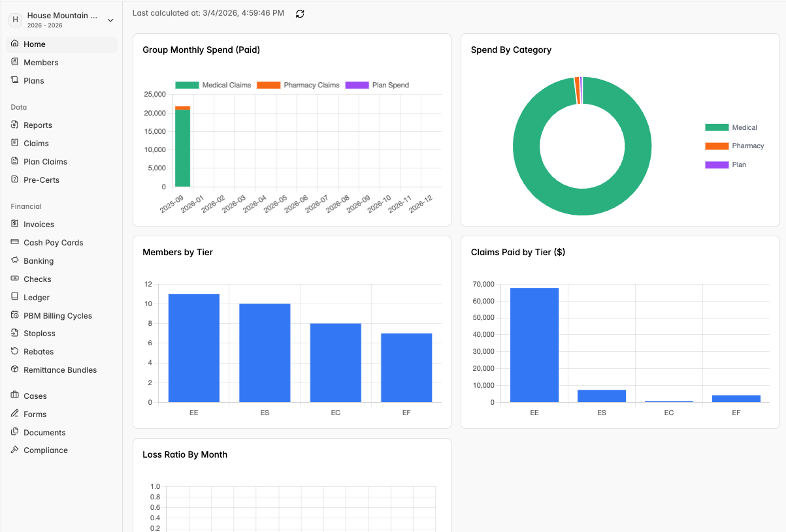786x532 pixels.
Task: Click the Rebates icon in the sidebar
Action: 15,351
